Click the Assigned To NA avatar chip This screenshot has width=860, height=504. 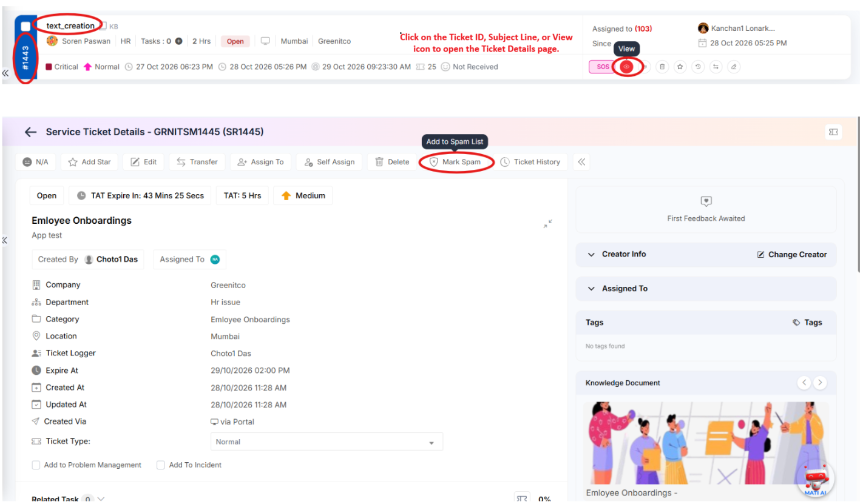[x=189, y=259]
